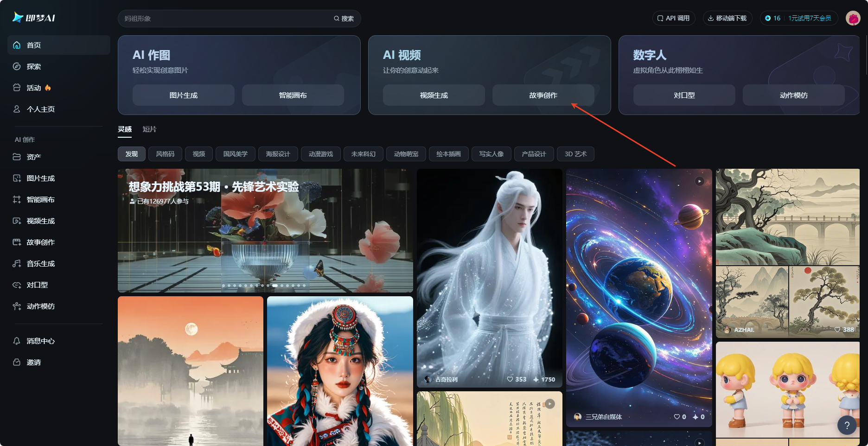The image size is (868, 446).
Task: Open the 音乐生成 tool icon
Action: [x=17, y=263]
